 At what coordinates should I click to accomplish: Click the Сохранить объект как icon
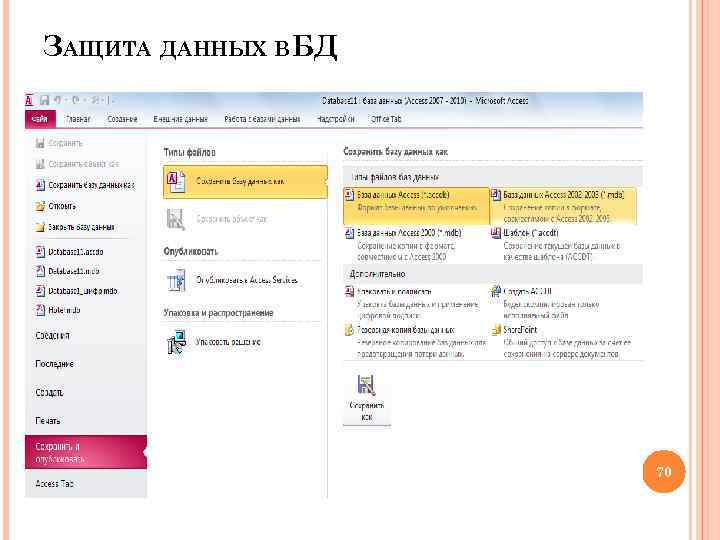[175, 219]
